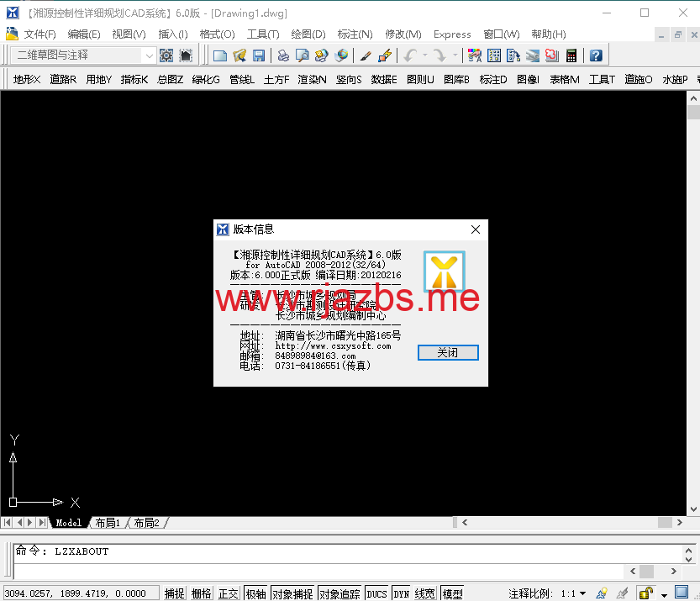
Task: Switch to the 布局1 layout tab
Action: point(108,523)
